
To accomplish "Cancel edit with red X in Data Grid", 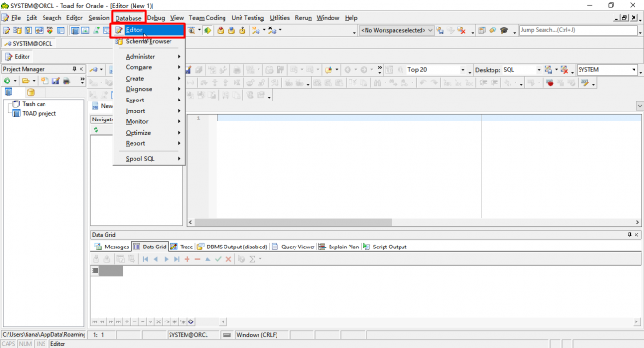I will point(229,259).
